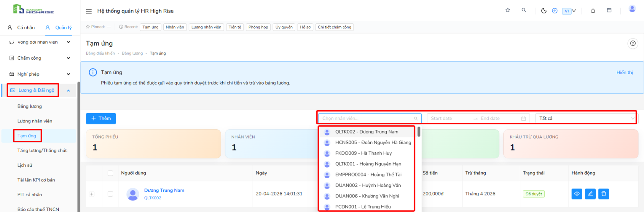Click the End date field
644x212 pixels.
[x=498, y=118]
